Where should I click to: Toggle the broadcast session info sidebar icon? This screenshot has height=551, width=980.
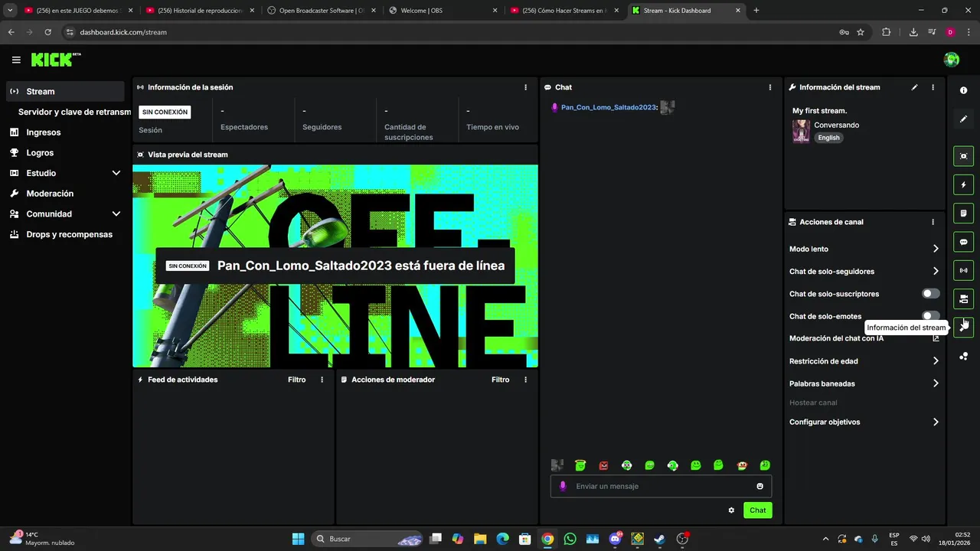click(963, 270)
